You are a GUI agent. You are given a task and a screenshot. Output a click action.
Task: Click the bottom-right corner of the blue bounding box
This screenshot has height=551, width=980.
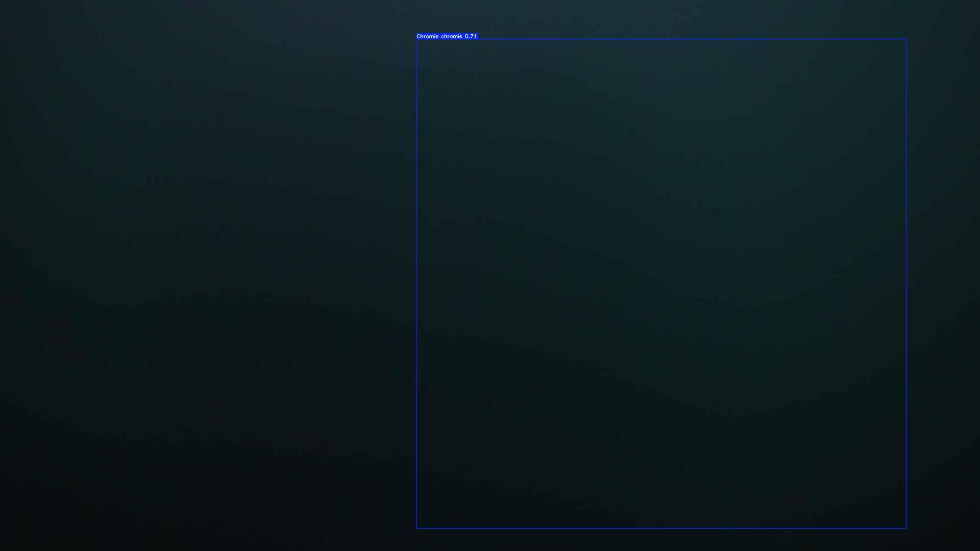click(x=906, y=528)
